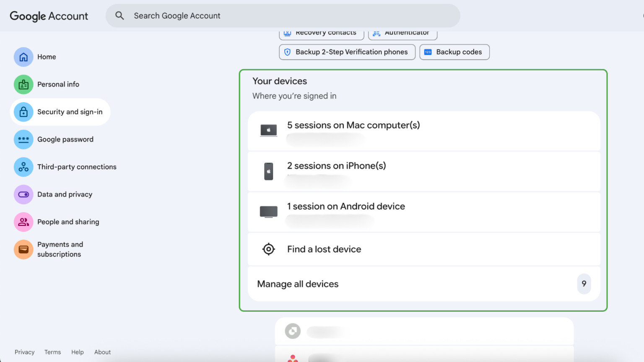Open the About footer link
This screenshot has height=362, width=644.
[x=103, y=352]
